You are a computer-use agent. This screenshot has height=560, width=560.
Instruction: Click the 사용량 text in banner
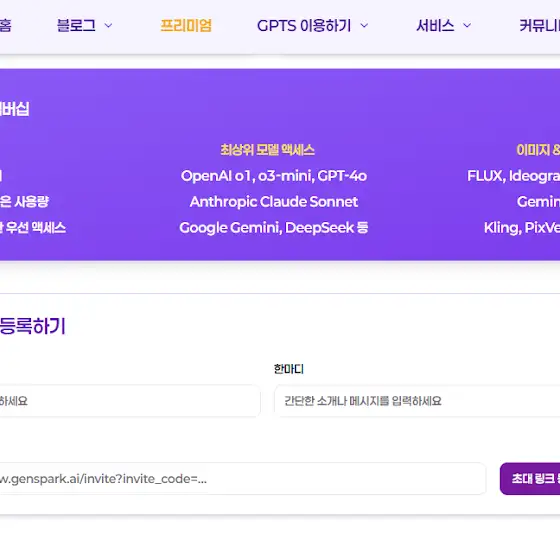pyautogui.click(x=32, y=202)
